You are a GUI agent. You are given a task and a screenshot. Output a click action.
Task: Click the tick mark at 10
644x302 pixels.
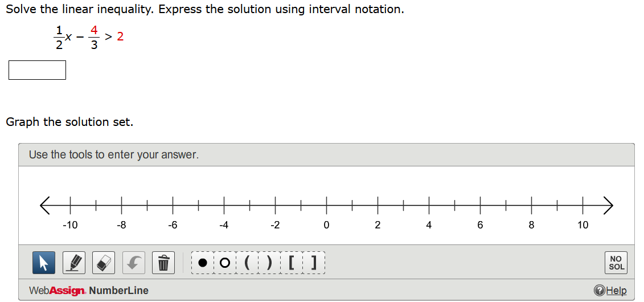583,205
